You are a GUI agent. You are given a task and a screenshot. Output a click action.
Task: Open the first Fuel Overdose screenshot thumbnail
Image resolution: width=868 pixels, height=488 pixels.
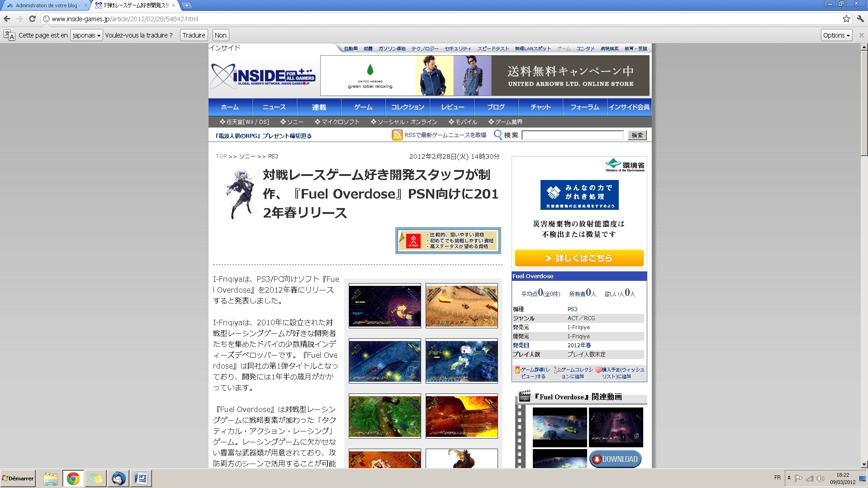pyautogui.click(x=384, y=305)
